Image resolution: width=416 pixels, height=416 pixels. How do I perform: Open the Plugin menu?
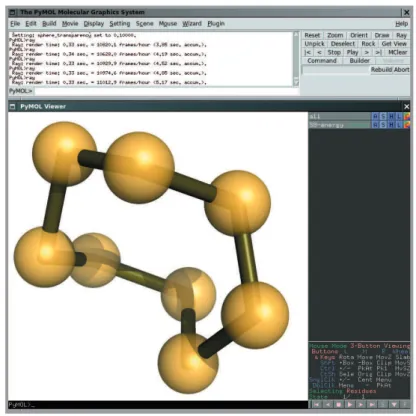pos(216,24)
